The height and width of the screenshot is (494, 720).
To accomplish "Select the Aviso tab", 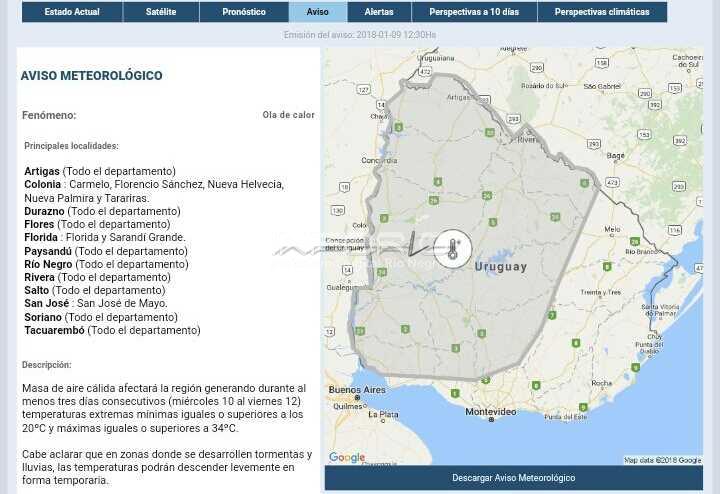I will [x=318, y=12].
